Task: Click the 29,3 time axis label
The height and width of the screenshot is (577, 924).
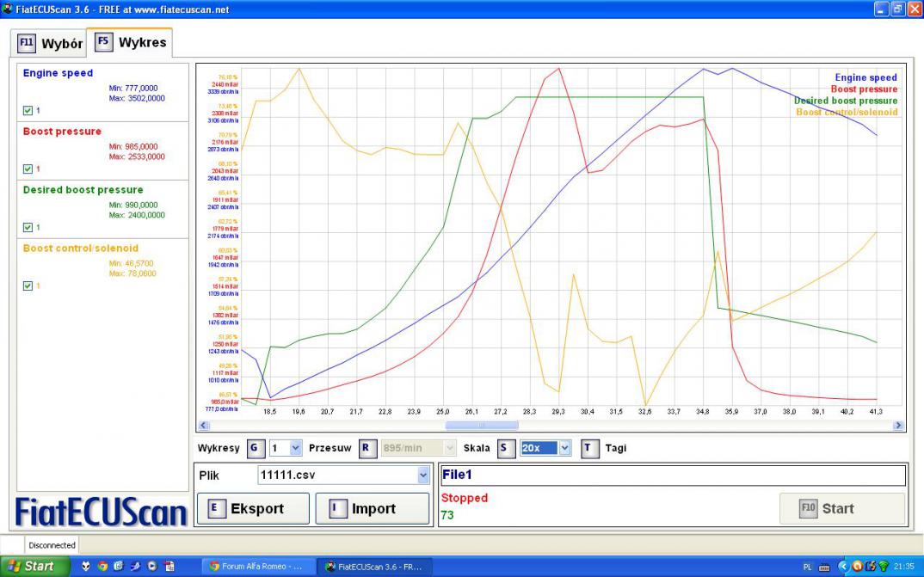Action: [x=558, y=412]
